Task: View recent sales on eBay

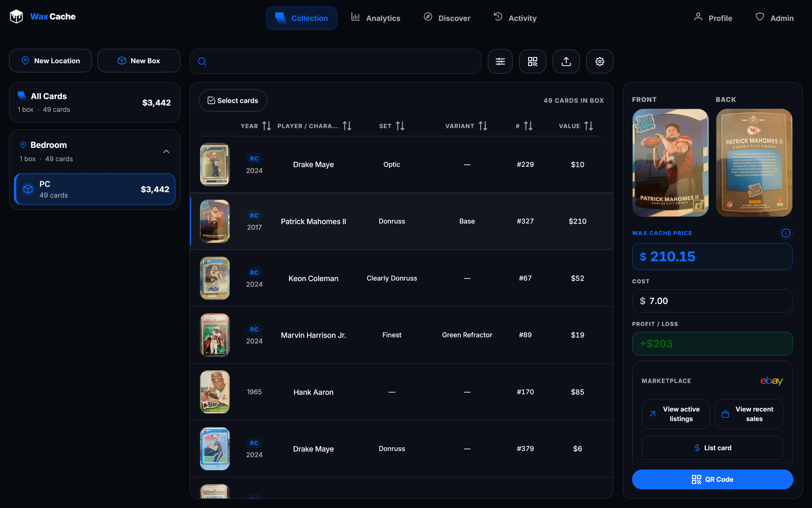Action: click(x=749, y=414)
